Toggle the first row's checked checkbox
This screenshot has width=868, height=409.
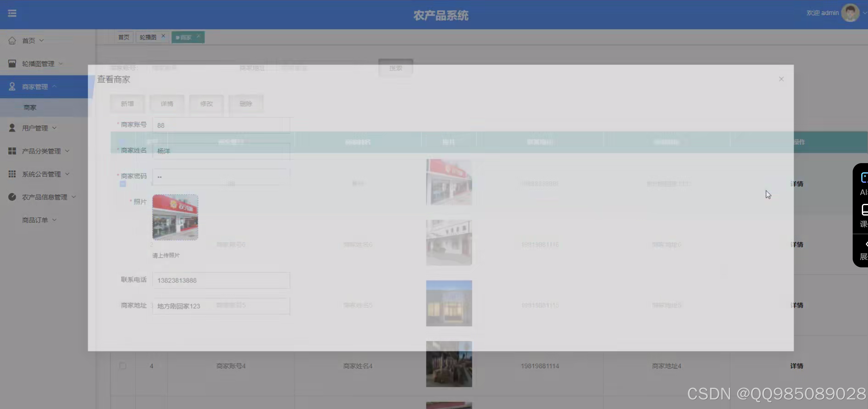123,184
